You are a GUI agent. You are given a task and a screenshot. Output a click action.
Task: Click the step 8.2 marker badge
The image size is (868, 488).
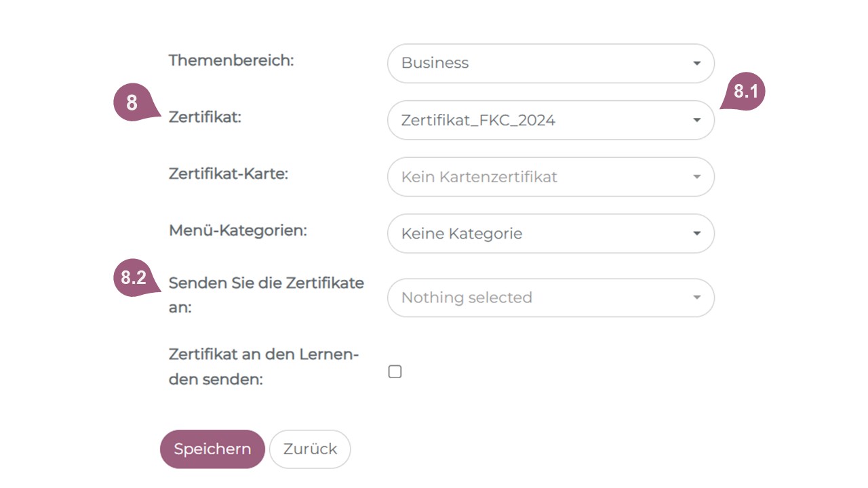pos(134,277)
